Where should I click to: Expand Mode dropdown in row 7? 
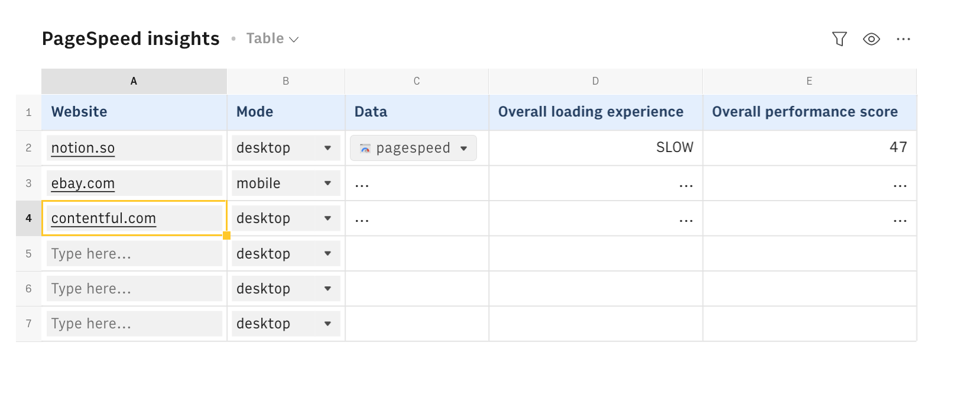click(x=327, y=324)
